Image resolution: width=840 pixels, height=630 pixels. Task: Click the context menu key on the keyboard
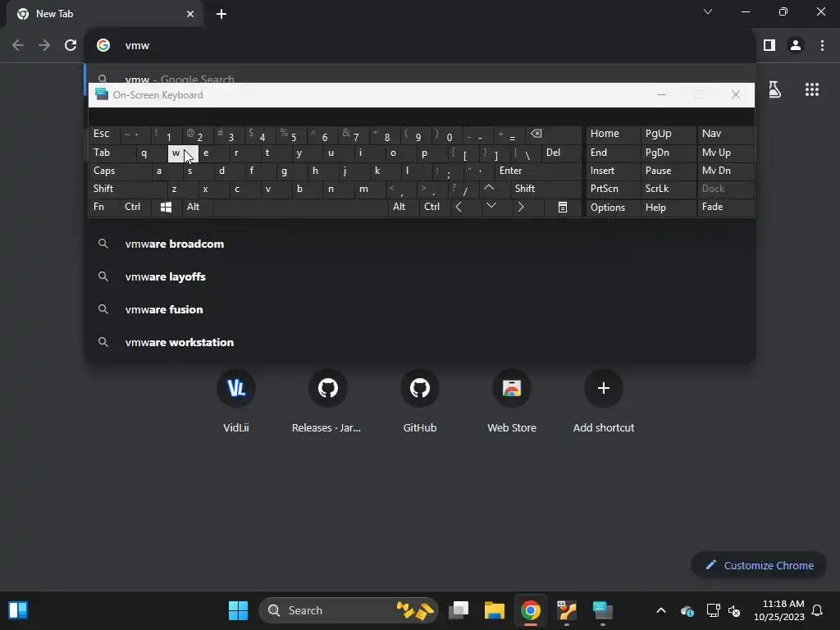pos(563,208)
